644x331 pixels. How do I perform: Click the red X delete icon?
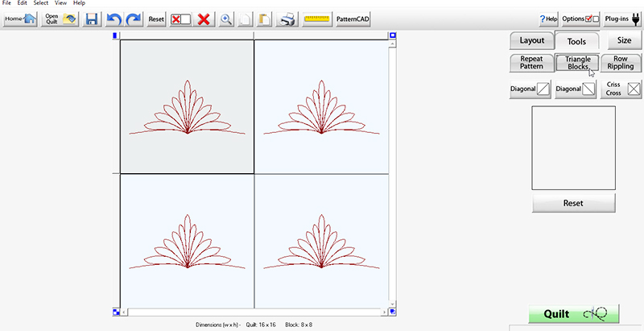click(204, 19)
